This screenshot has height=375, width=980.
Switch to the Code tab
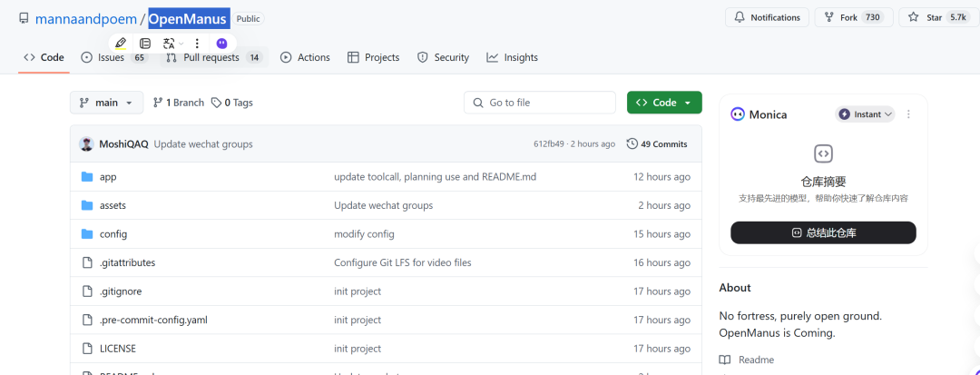(x=44, y=57)
